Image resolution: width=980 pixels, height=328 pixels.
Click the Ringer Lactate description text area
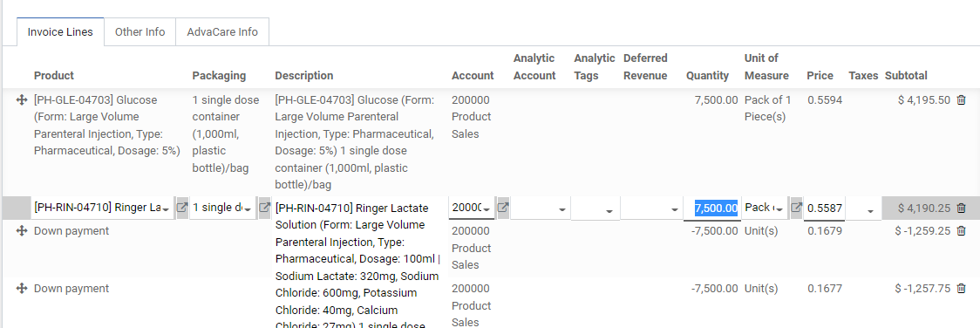(x=358, y=263)
